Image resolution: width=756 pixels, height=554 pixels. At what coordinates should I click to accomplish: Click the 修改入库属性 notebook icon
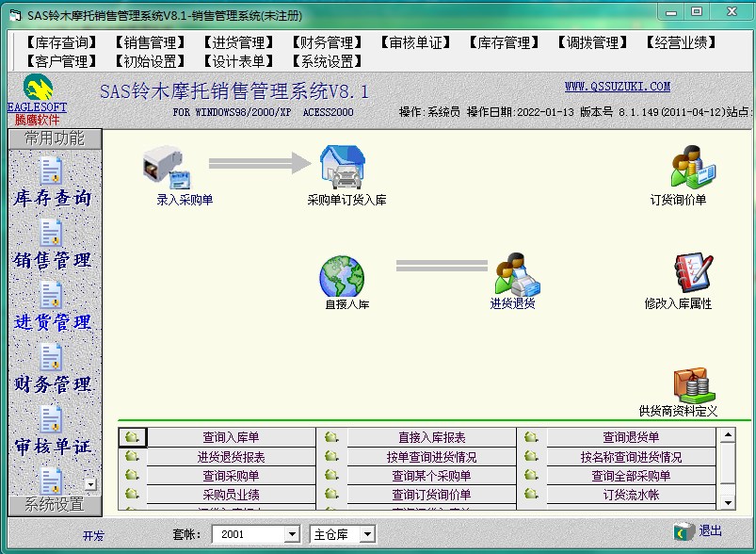click(x=693, y=272)
